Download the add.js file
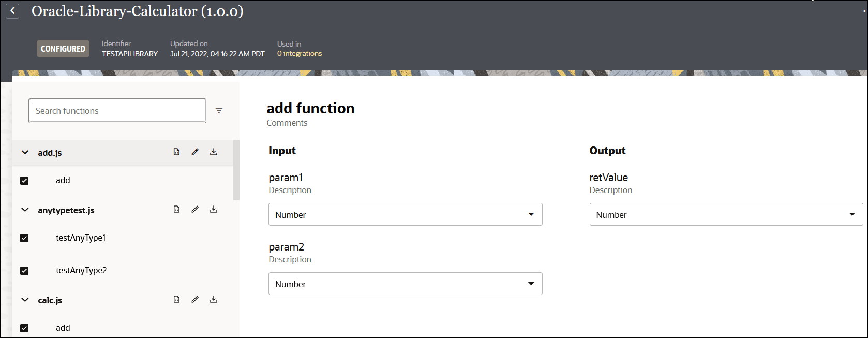Screen dimensions: 868x338 click(x=214, y=152)
